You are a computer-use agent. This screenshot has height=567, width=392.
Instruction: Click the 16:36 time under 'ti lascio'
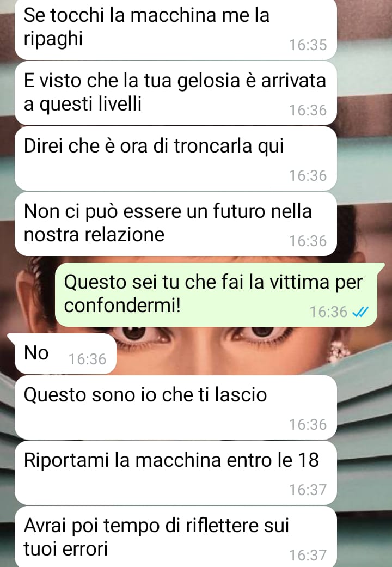[x=308, y=424]
